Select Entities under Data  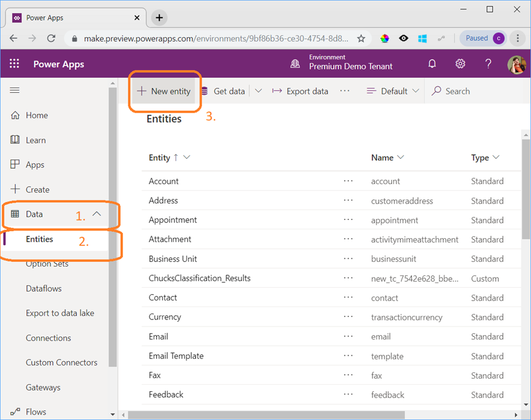(39, 239)
